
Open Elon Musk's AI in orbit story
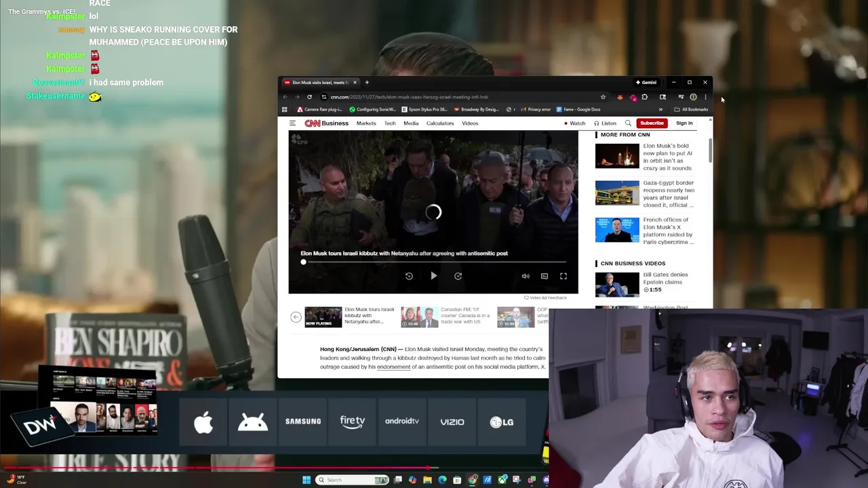tap(667, 157)
